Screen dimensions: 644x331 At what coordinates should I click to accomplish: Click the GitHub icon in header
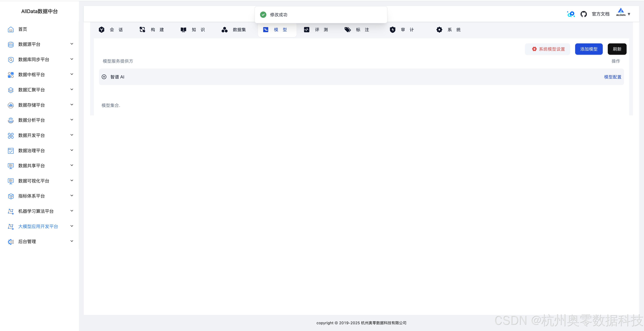point(583,14)
